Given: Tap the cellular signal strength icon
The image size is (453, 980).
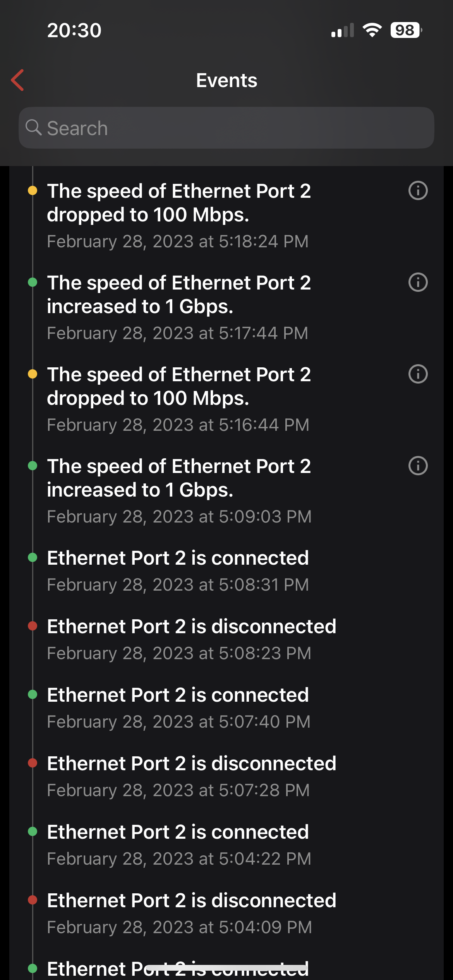Looking at the screenshot, I should pyautogui.click(x=343, y=30).
